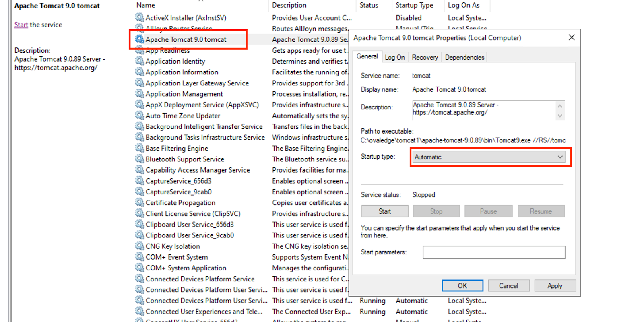Open the Recovery tab
The width and height of the screenshot is (644, 322).
point(425,57)
